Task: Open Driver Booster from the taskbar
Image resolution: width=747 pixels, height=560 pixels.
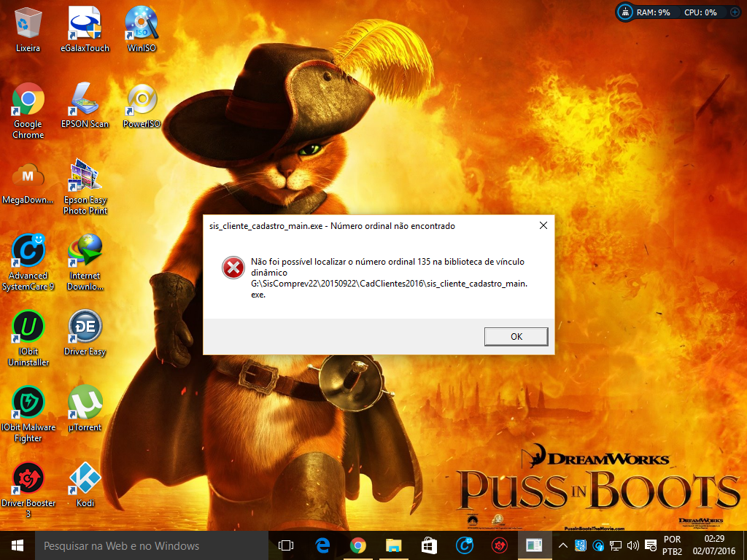Action: click(x=499, y=545)
